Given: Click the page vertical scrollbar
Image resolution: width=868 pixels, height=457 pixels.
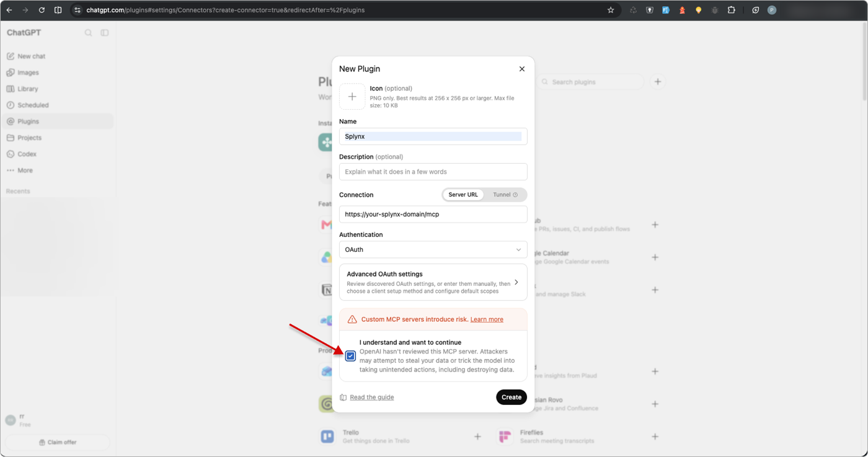Looking at the screenshot, I should tap(864, 62).
